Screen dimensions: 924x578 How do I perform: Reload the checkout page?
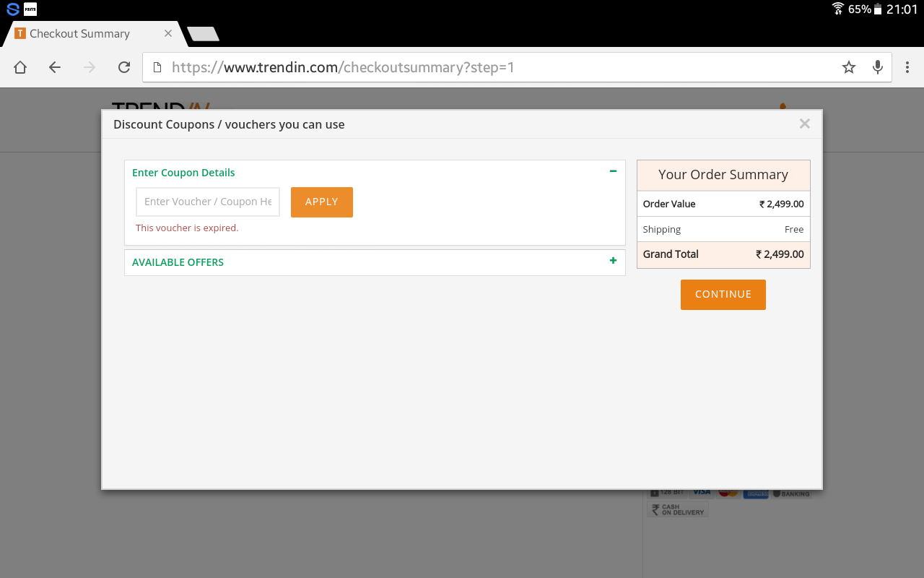tap(124, 67)
